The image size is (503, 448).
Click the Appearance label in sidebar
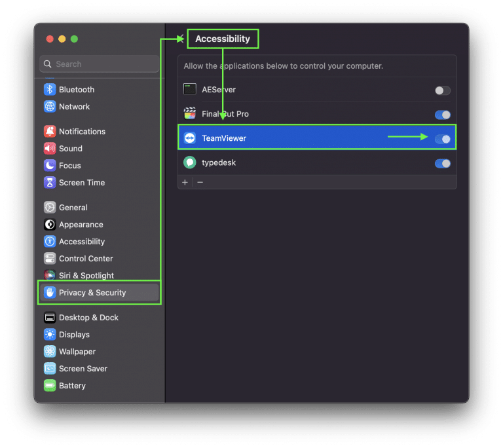coord(81,225)
